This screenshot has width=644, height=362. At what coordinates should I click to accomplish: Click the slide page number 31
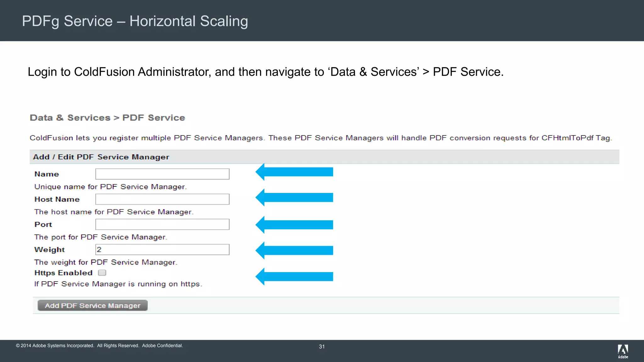click(322, 347)
